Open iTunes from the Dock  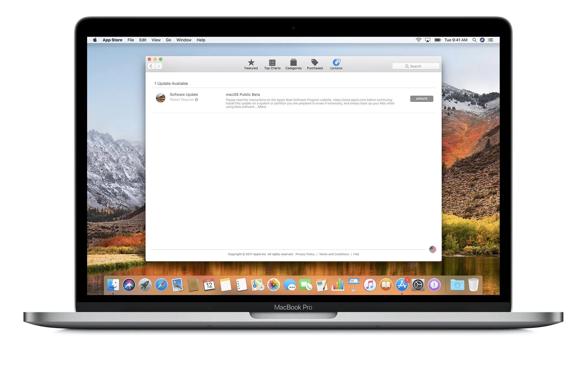370,285
